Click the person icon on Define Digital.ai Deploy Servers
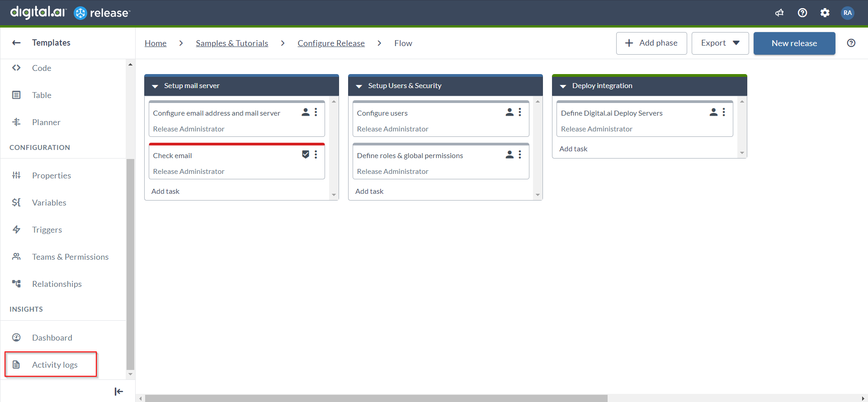This screenshot has width=868, height=402. [713, 112]
